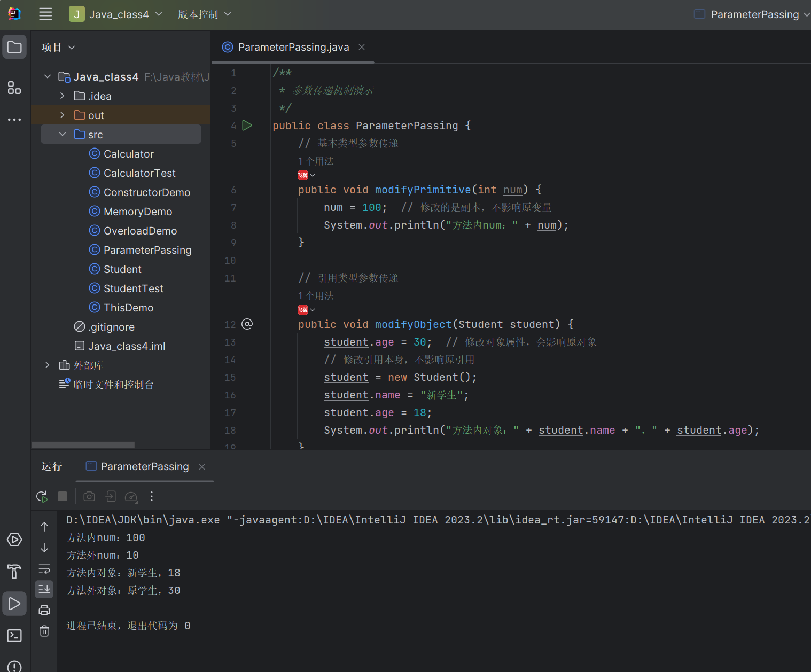Expand the 外部库 node
This screenshot has width=811, height=672.
[48, 365]
